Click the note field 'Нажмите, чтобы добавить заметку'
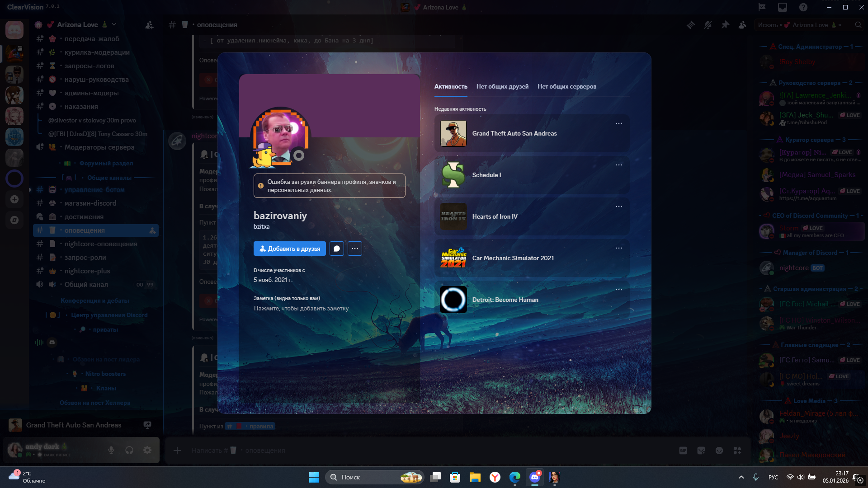The height and width of the screenshot is (488, 868). point(301,308)
